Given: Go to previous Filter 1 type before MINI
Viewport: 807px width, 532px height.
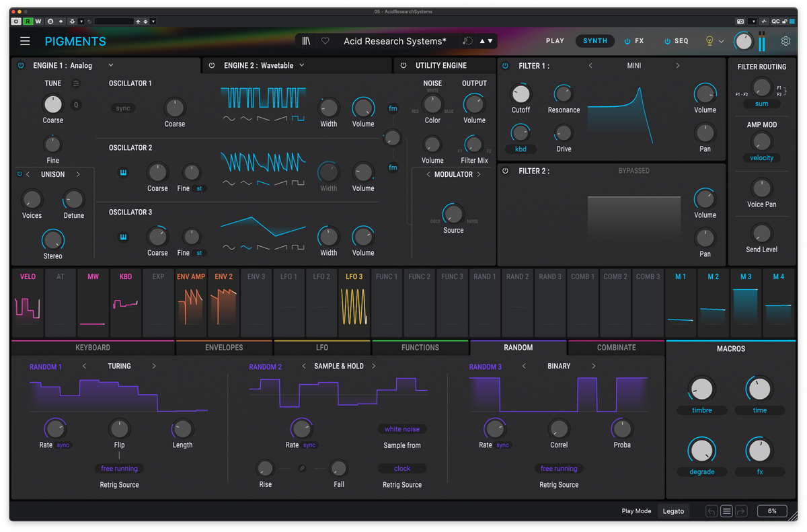Looking at the screenshot, I should click(x=590, y=66).
